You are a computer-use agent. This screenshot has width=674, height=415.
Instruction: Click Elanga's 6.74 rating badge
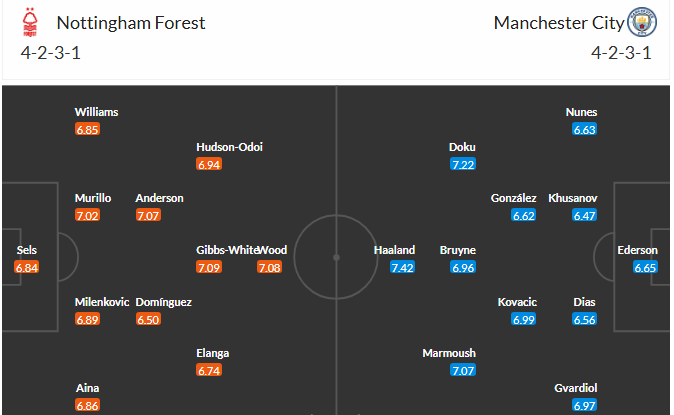coord(209,370)
